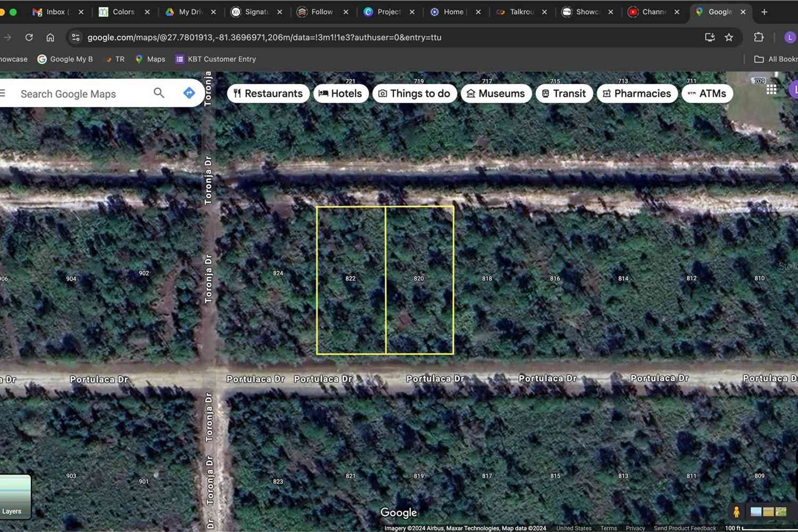The height and width of the screenshot is (532, 798).
Task: Go forward in browser history
Action: coord(7,37)
